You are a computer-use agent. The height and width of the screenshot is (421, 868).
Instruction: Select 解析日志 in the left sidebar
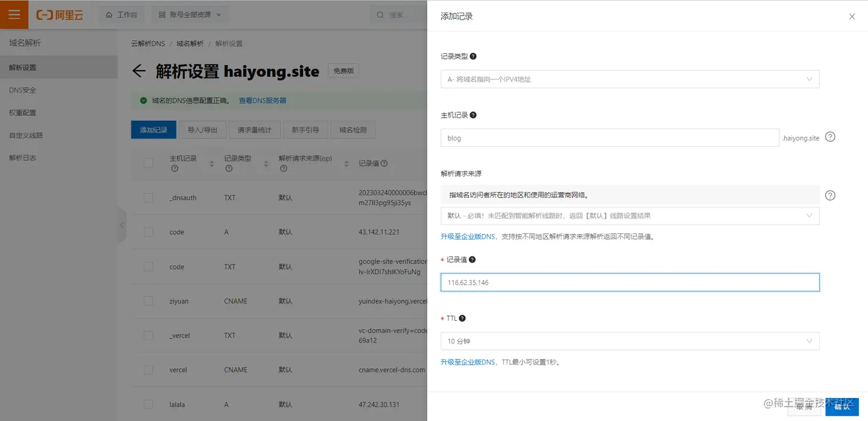(23, 157)
